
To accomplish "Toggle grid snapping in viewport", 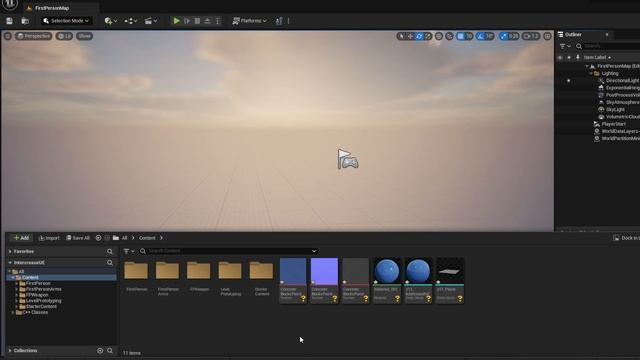I will 460,36.
